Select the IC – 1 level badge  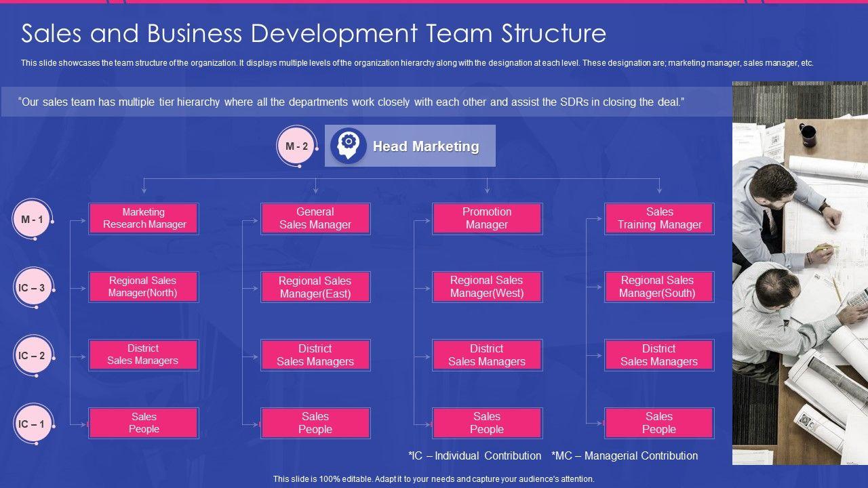(32, 424)
